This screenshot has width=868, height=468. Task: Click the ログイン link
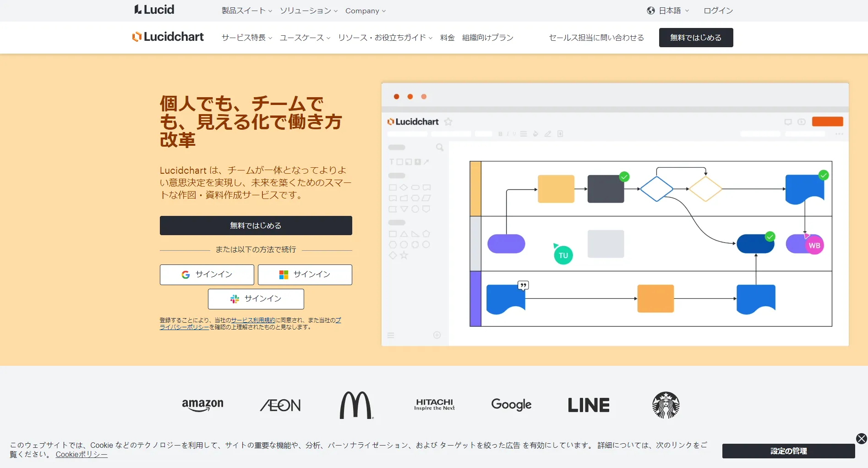tap(718, 11)
